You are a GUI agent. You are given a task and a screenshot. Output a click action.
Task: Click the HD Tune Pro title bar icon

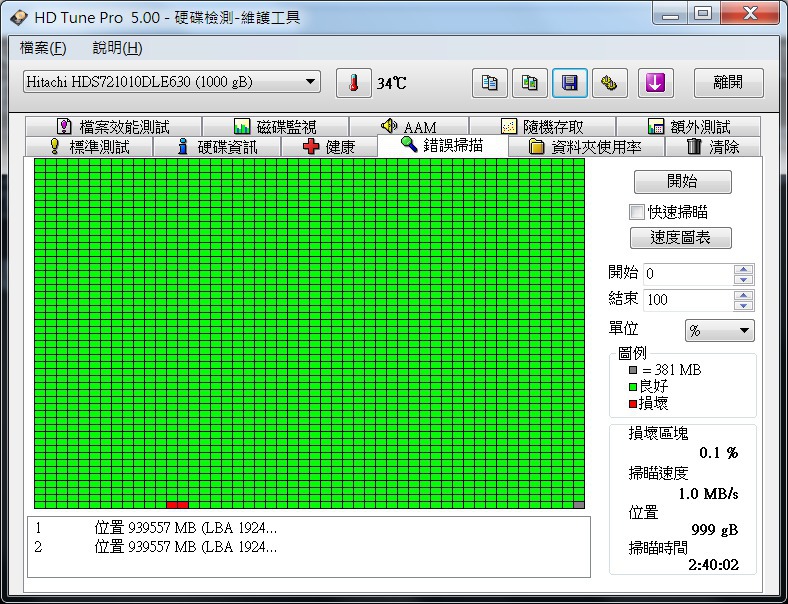pos(19,18)
